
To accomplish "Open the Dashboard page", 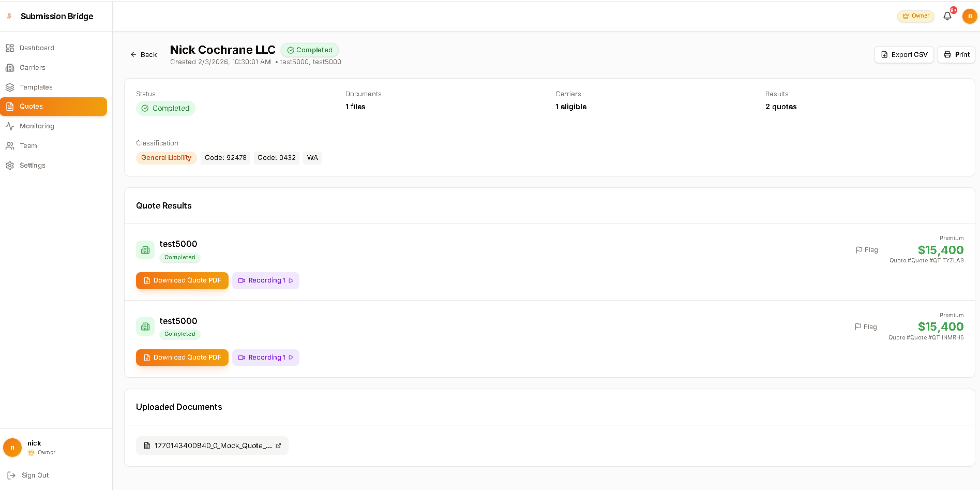I will 37,48.
